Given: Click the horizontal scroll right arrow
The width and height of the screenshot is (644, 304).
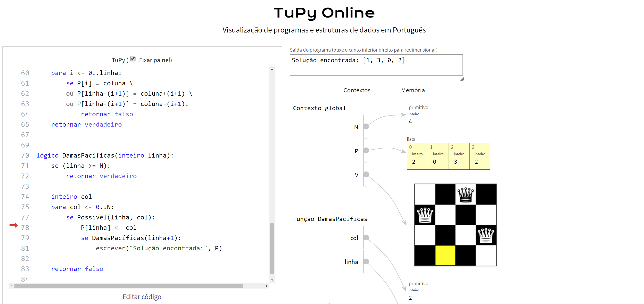Looking at the screenshot, I should [267, 286].
